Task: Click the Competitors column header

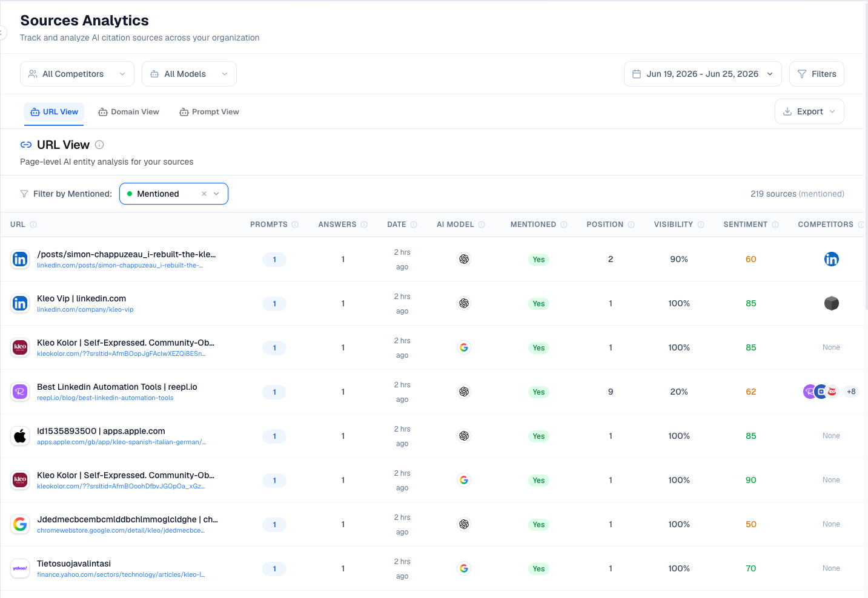Action: coord(826,225)
